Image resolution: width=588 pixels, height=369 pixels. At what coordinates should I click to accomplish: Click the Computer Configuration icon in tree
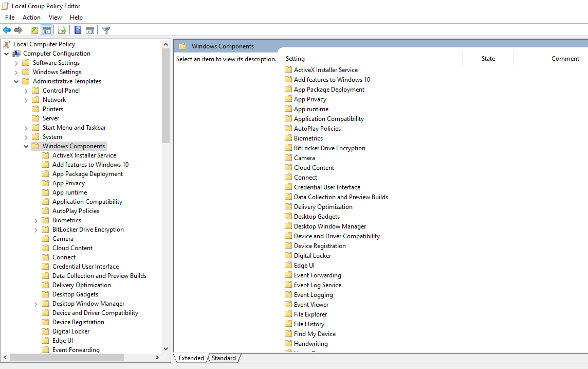click(x=16, y=54)
